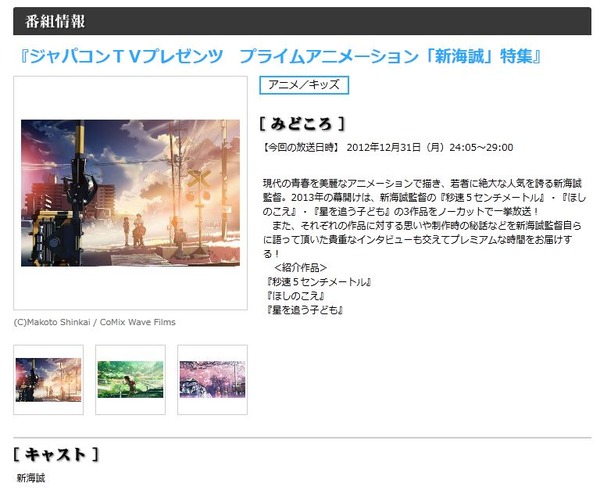This screenshot has width=600, height=494.
Task: Click 『星を追う子ども』 in the works list
Action: click(x=305, y=310)
